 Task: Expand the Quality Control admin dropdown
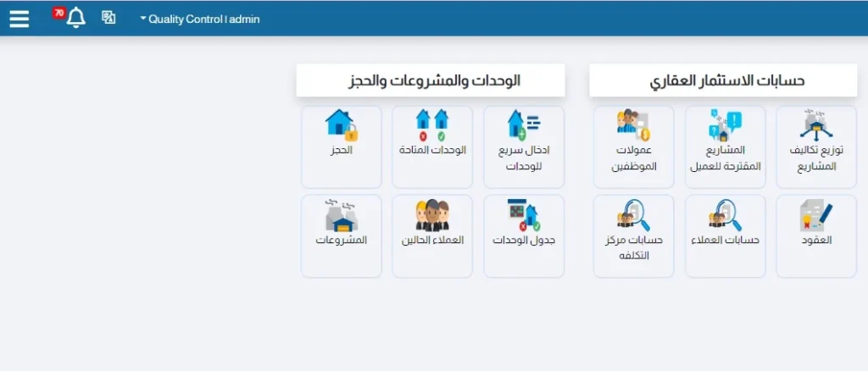click(200, 19)
